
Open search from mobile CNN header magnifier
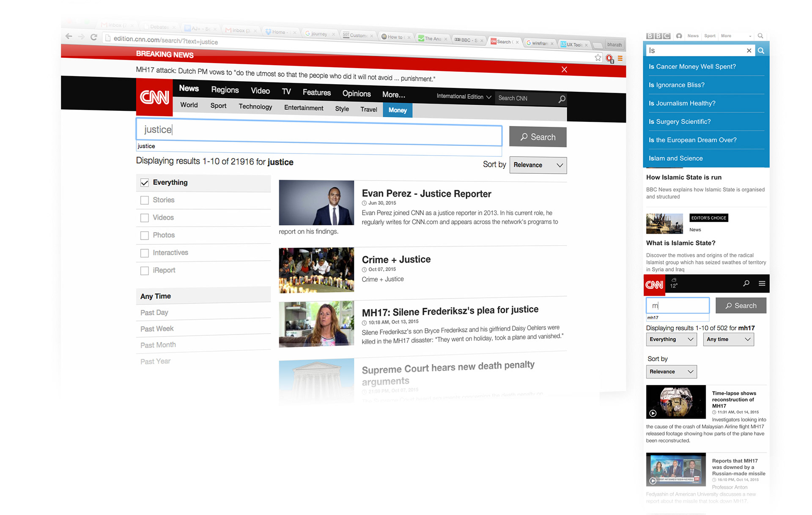746,283
